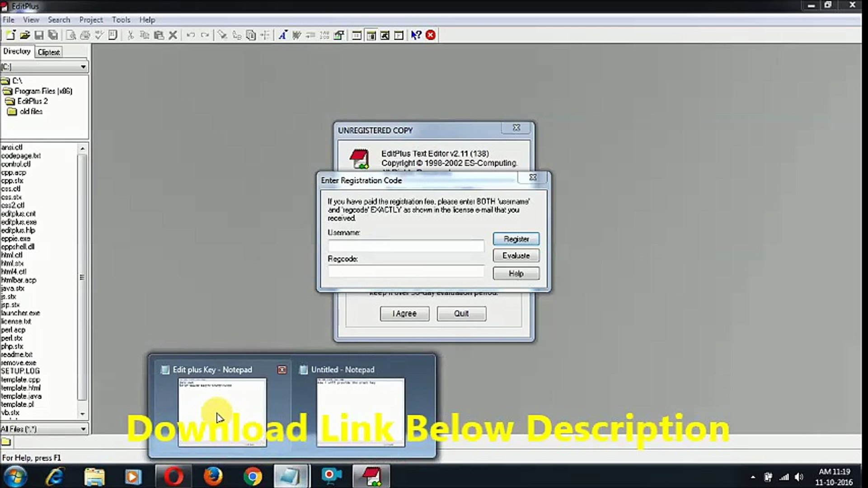Select launcher.exe in file list
This screenshot has width=868, height=488.
pos(20,313)
